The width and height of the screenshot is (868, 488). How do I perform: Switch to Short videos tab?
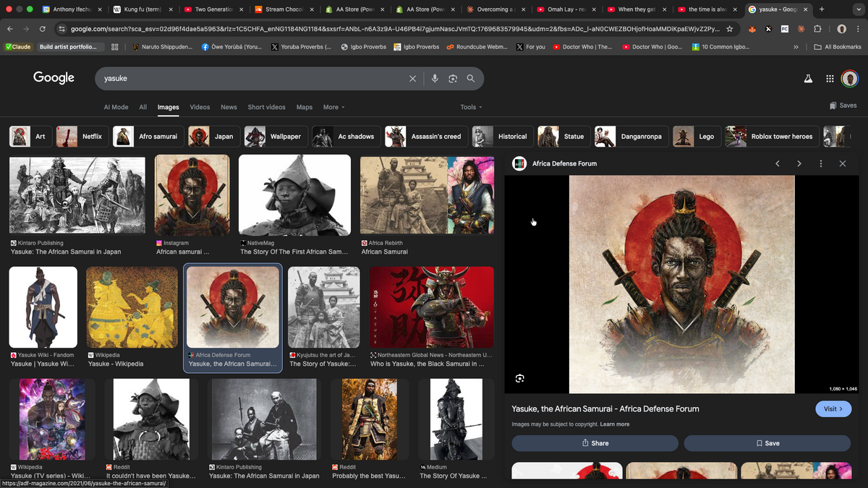(x=266, y=107)
